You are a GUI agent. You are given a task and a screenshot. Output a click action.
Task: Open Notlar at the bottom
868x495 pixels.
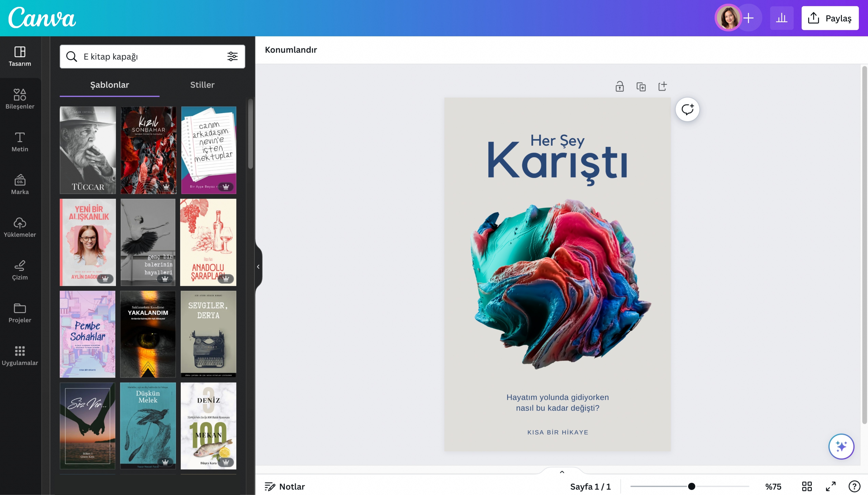(285, 486)
